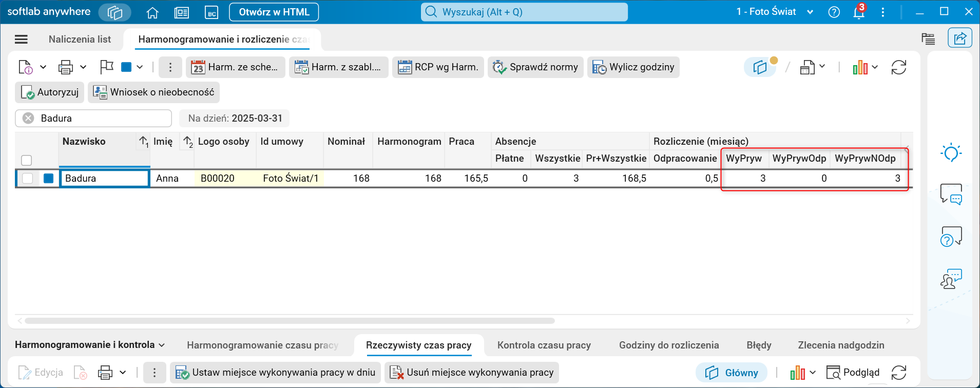Screen dimensions: 980x388
Task: Expand the Foto Świat company dropdown
Action: pyautogui.click(x=810, y=12)
